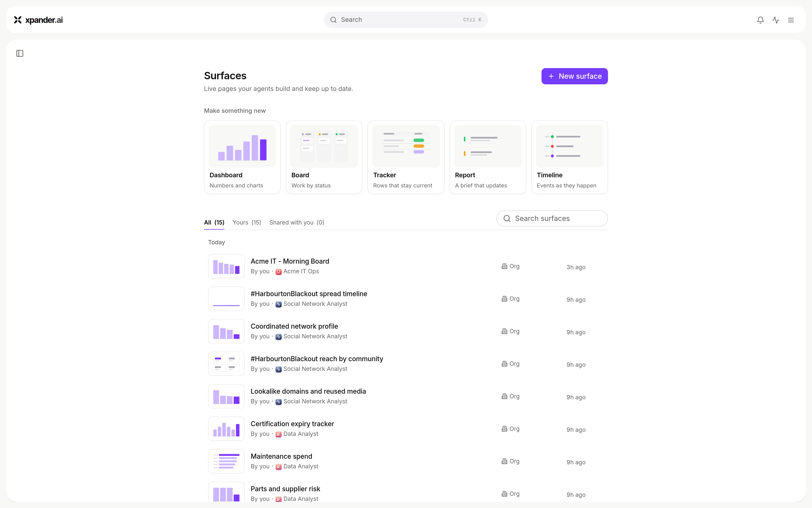Open Coordinated network profile surface title
The width and height of the screenshot is (812, 508).
(x=294, y=326)
